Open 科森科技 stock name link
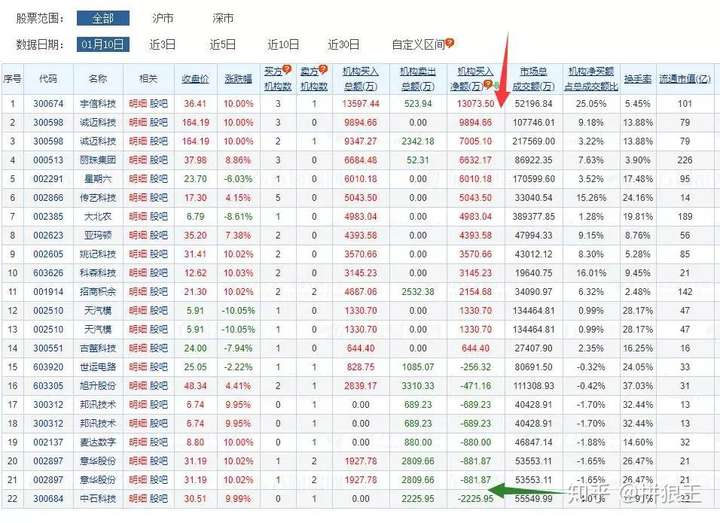720x523 pixels. (x=98, y=273)
